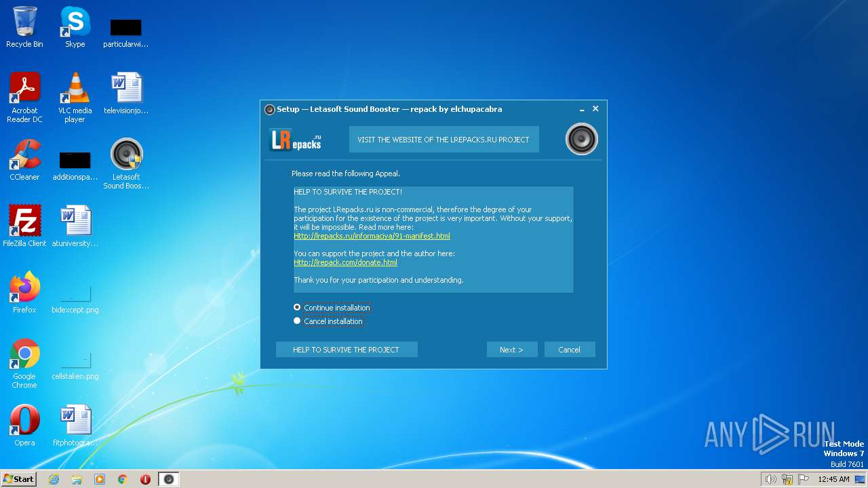Select Continue installation option
The image size is (868, 488).
point(332,308)
